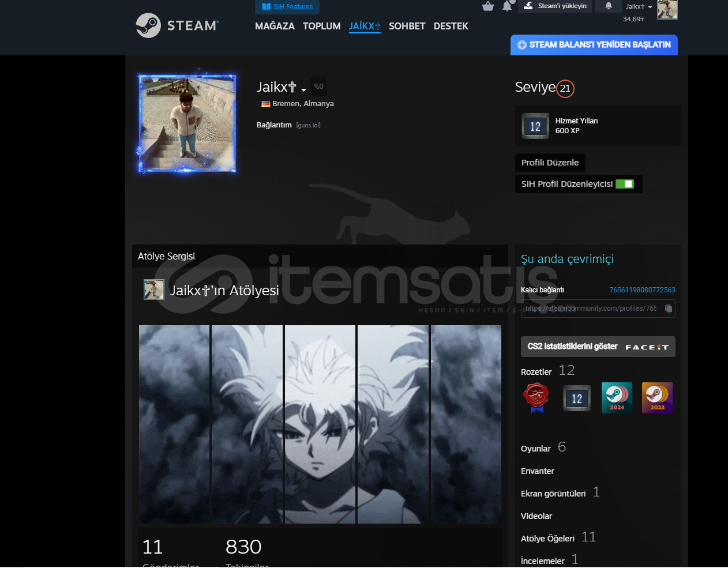Click the large profile avatar picture
Image resolution: width=728 pixels, height=568 pixels.
[x=187, y=124]
